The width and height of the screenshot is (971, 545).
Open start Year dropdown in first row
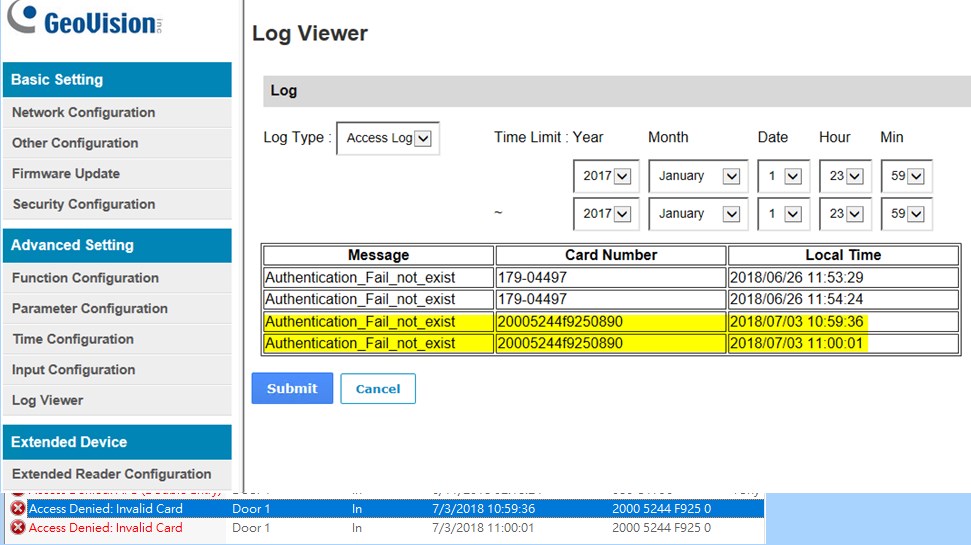606,176
